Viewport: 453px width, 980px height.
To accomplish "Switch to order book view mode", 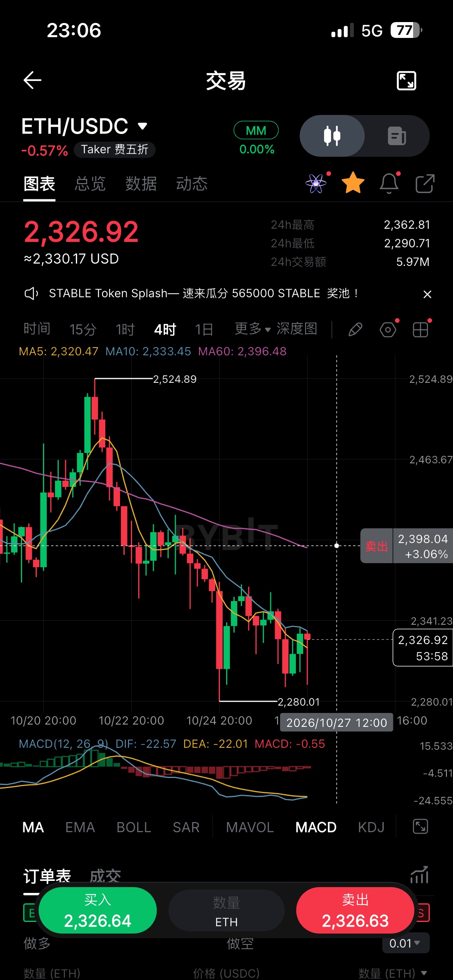I will tap(397, 136).
